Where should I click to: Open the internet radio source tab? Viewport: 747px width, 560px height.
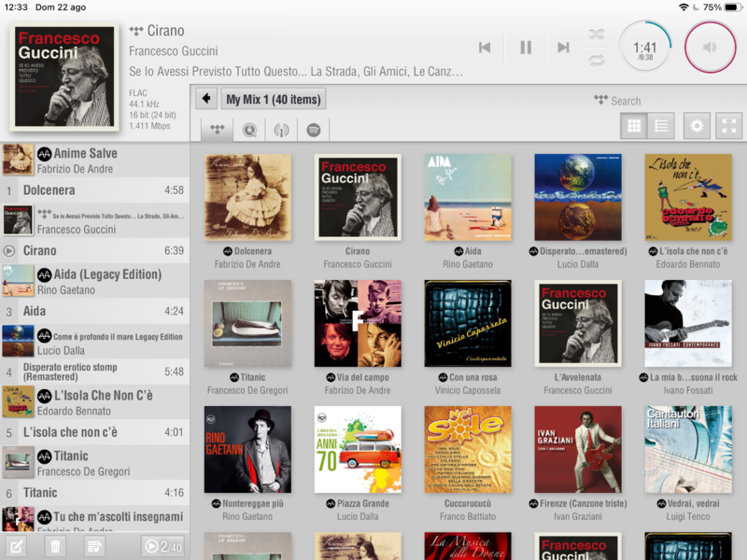(x=281, y=130)
